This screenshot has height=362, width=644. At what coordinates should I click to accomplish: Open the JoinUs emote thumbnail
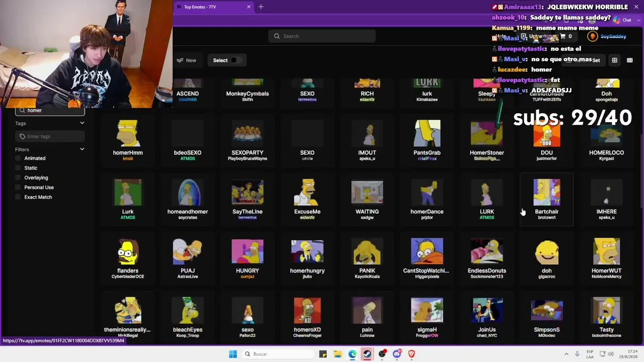(x=487, y=310)
